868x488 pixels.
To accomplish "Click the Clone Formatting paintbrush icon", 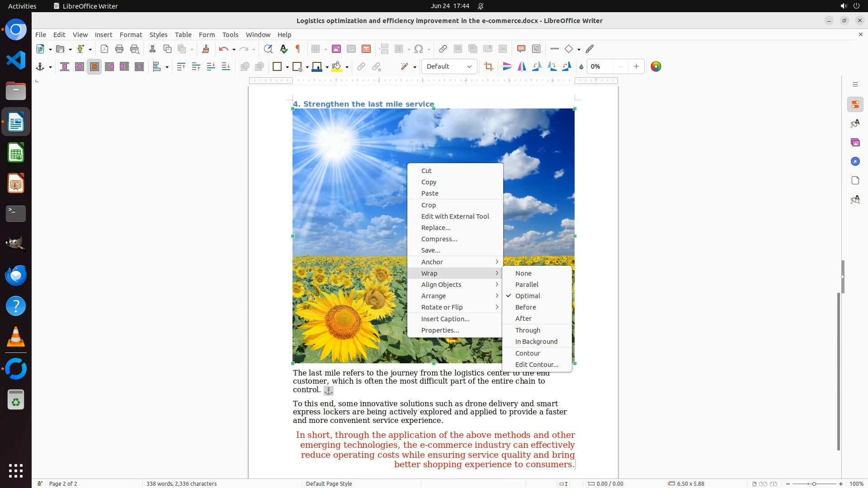I will point(205,49).
